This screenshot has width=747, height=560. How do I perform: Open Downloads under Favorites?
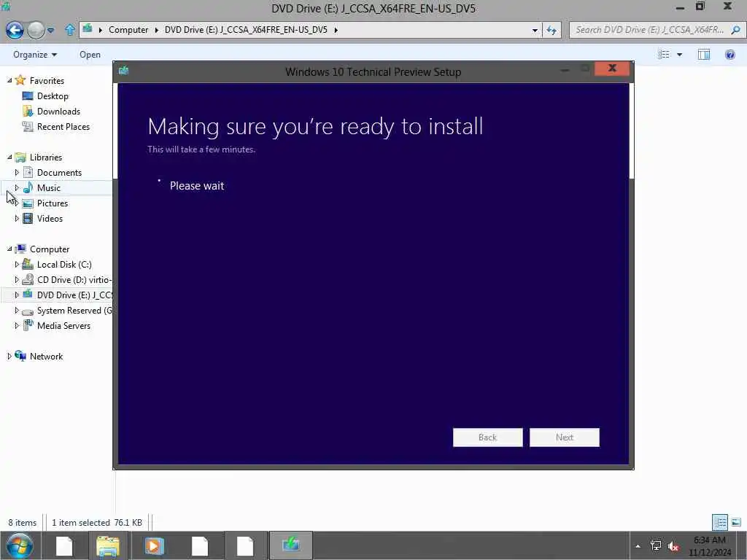pos(58,111)
